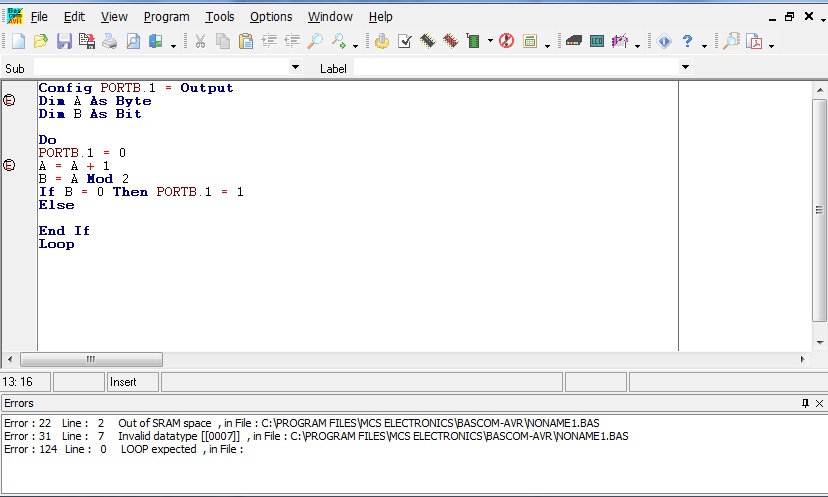Open help with the blue question mark icon
The image size is (828, 497).
tap(687, 41)
